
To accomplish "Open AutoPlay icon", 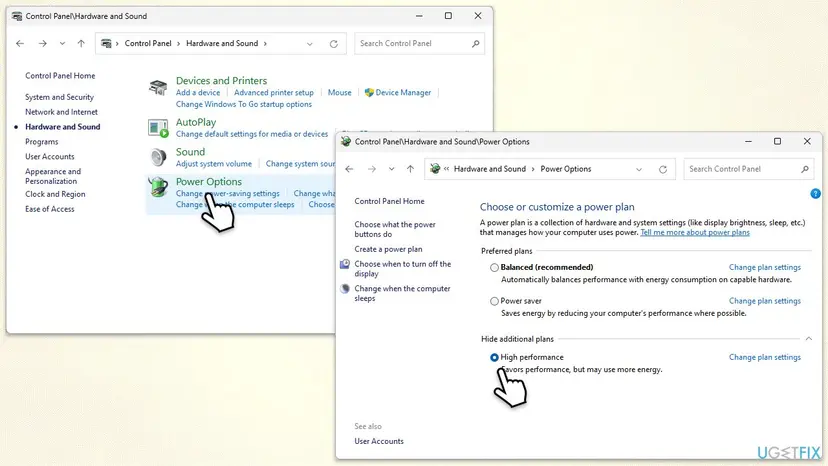I will coord(158,128).
